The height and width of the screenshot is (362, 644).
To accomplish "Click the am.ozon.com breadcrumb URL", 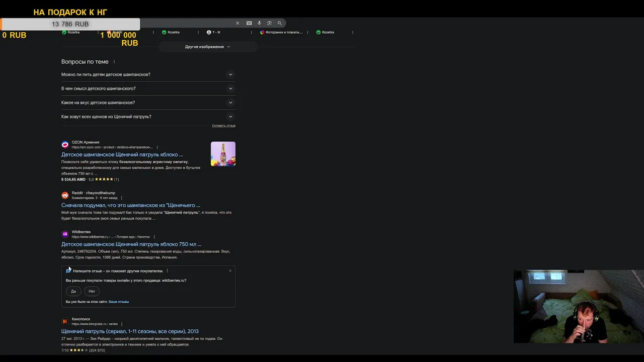I will click(x=112, y=147).
